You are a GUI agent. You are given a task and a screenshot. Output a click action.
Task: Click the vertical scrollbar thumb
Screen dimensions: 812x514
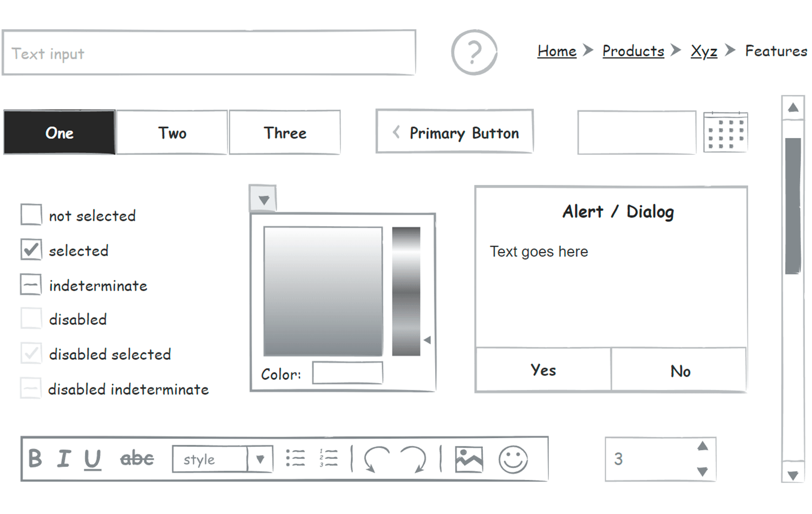(793, 206)
